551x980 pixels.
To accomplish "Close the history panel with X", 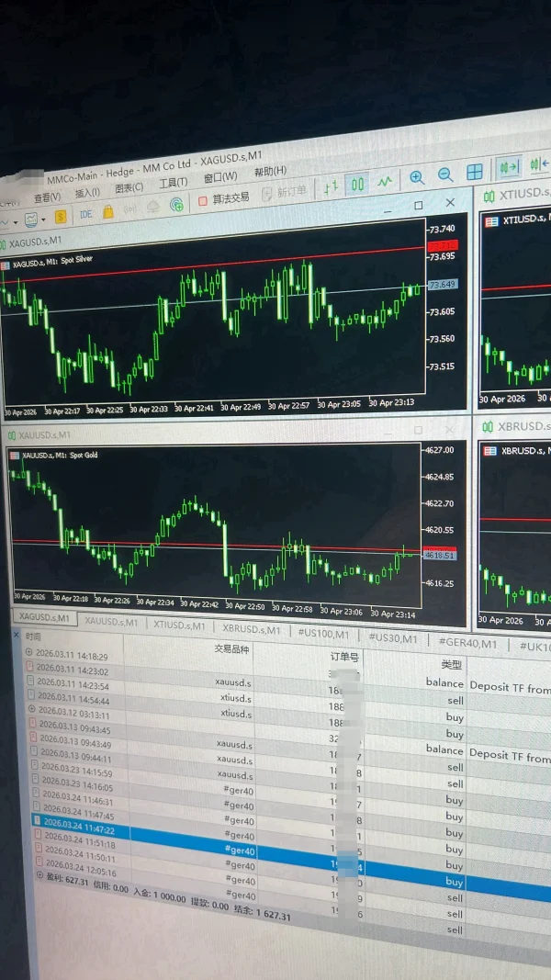I will (17, 635).
